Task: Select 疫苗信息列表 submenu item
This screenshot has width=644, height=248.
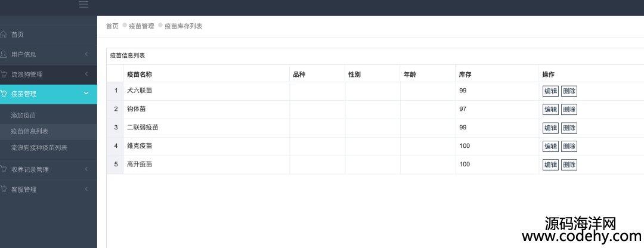Action: [30, 131]
